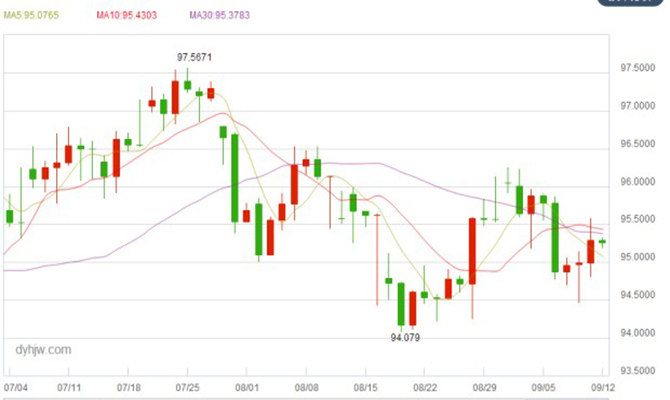Select the 08/29 date on the axis
670x400 pixels.
pyautogui.click(x=485, y=385)
